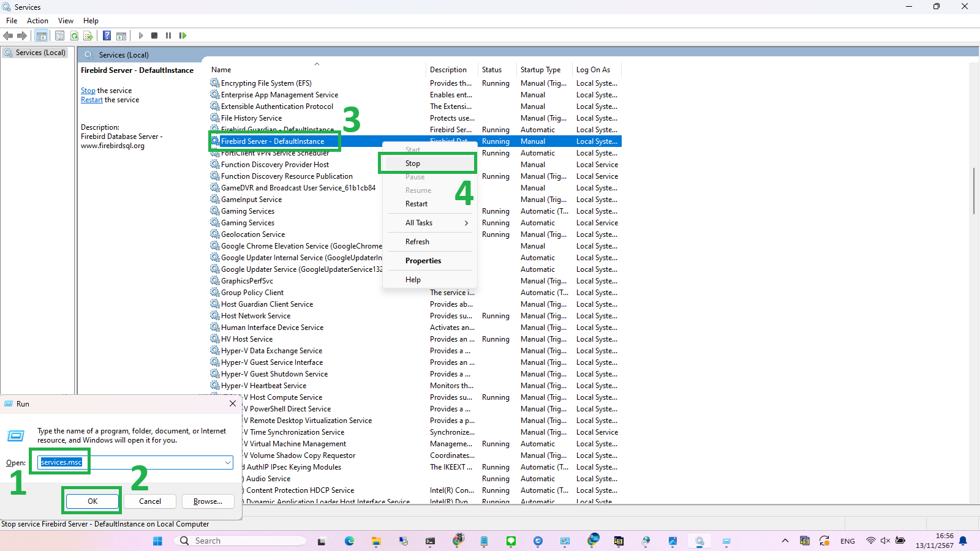Expand the All Tasks submenu
Screen dimensions: 980x551
pyautogui.click(x=430, y=223)
